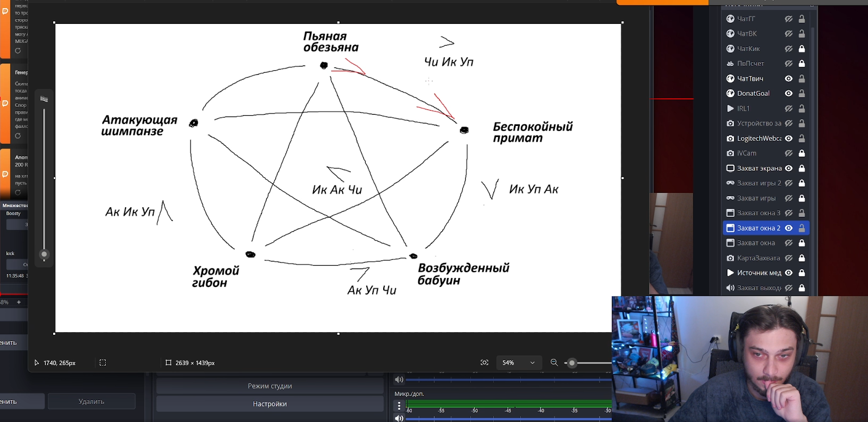Toggle the lock on Захват выход

point(802,288)
